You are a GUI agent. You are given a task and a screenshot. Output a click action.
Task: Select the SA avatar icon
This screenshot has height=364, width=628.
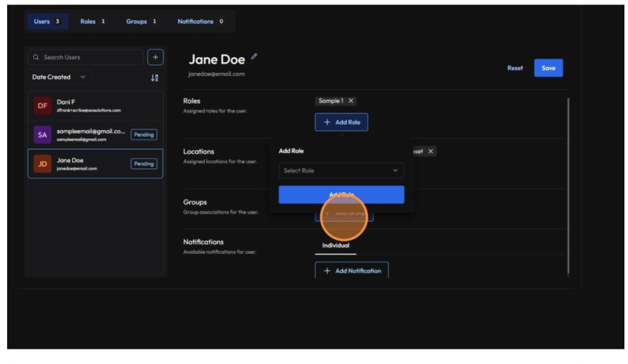[x=42, y=135]
